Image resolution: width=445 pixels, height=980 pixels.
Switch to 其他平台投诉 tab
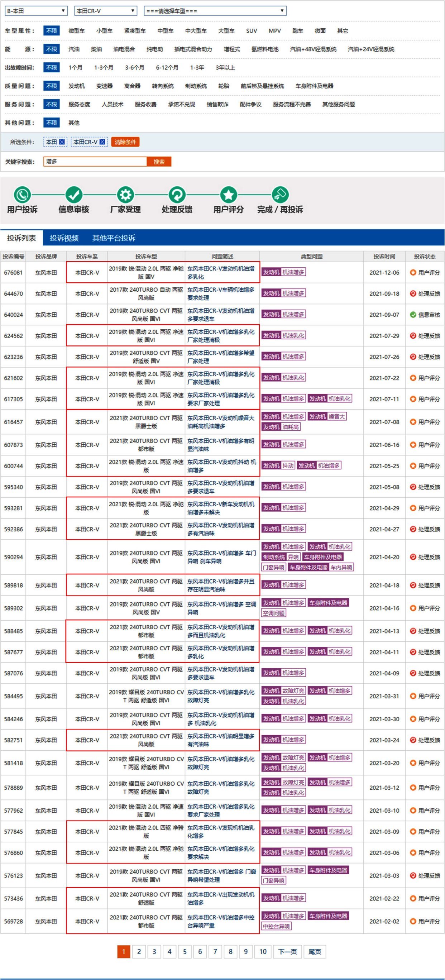click(114, 238)
